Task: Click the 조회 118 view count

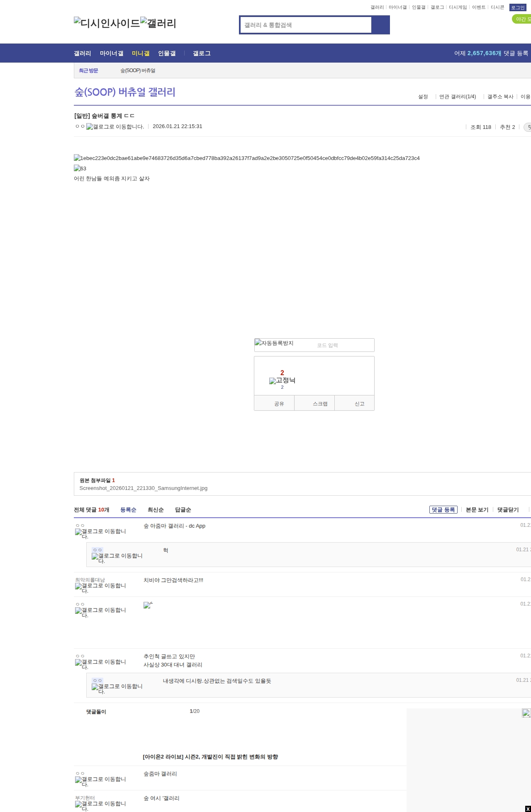Action: coord(481,127)
